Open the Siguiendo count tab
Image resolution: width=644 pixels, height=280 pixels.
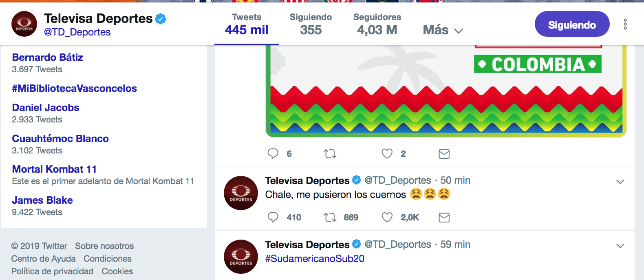[311, 24]
